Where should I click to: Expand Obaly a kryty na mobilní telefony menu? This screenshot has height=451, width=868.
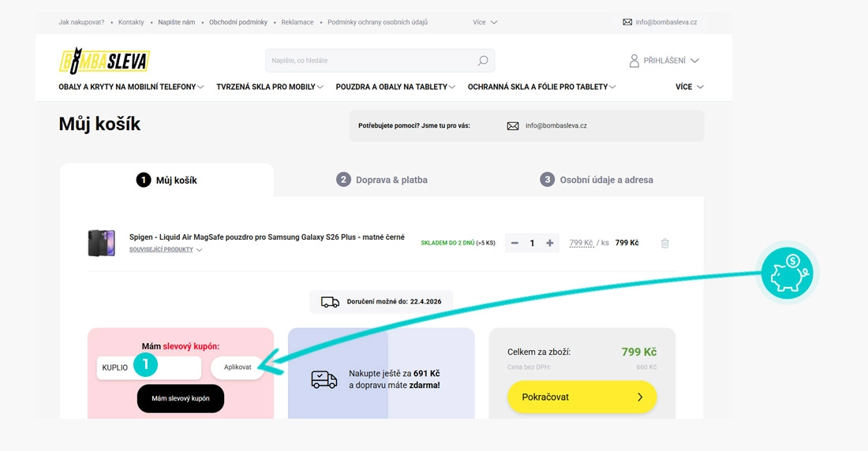click(x=131, y=87)
